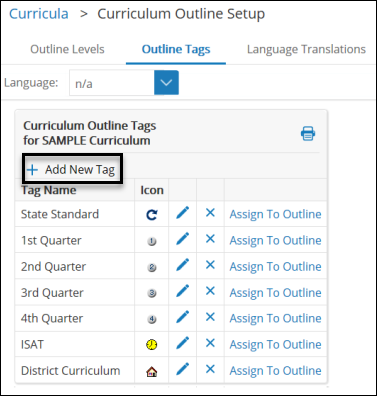Select the Outline Tags tab
Screen dimensions: 377x396
(176, 49)
